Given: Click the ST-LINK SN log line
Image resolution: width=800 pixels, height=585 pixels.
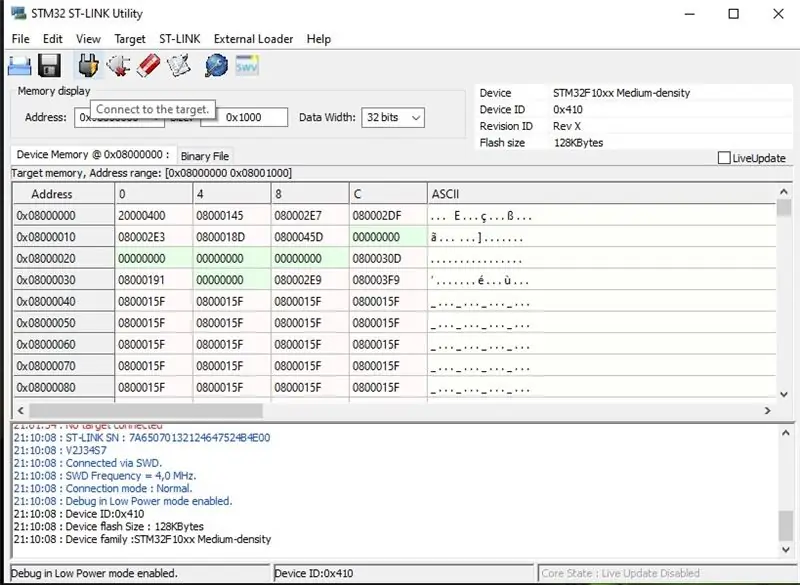Looking at the screenshot, I should point(142,438).
